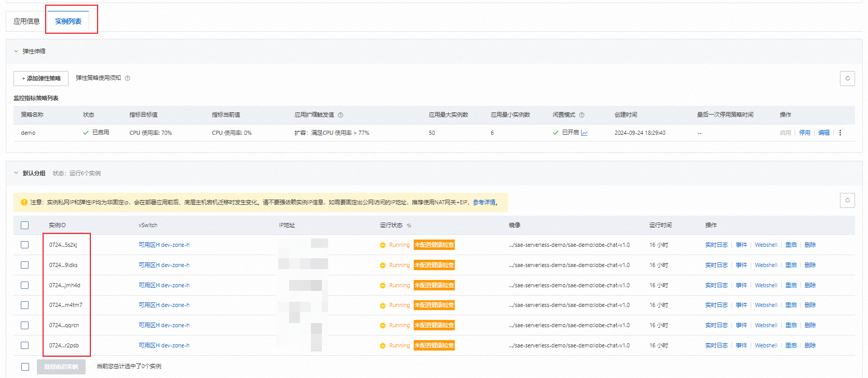This screenshot has width=868, height=378.
Task: Click the Running status icon for 0724...r2psb
Action: pos(383,346)
